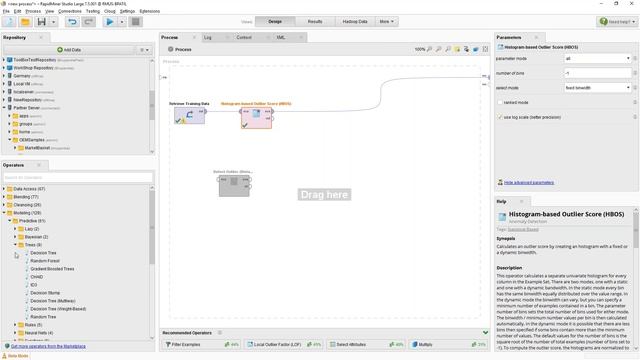Expand the Bayesian operators folder
Screen dimensions: 640x360
[15, 237]
